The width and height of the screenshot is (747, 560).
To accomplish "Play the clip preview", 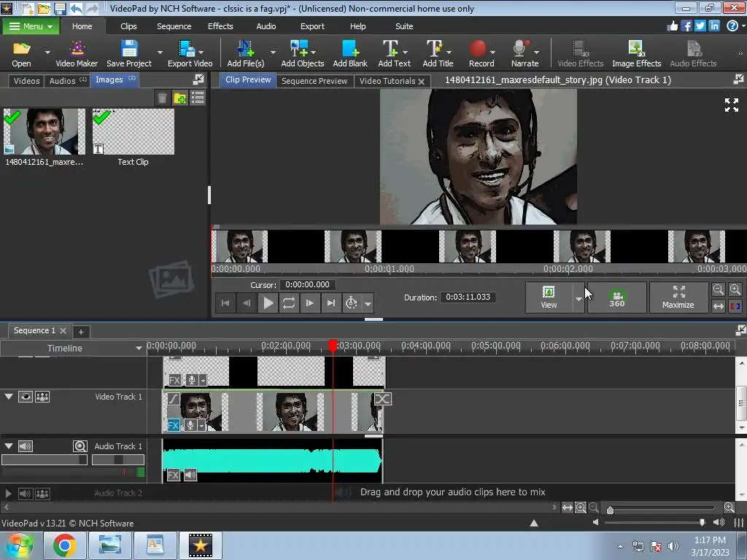I will tap(268, 303).
